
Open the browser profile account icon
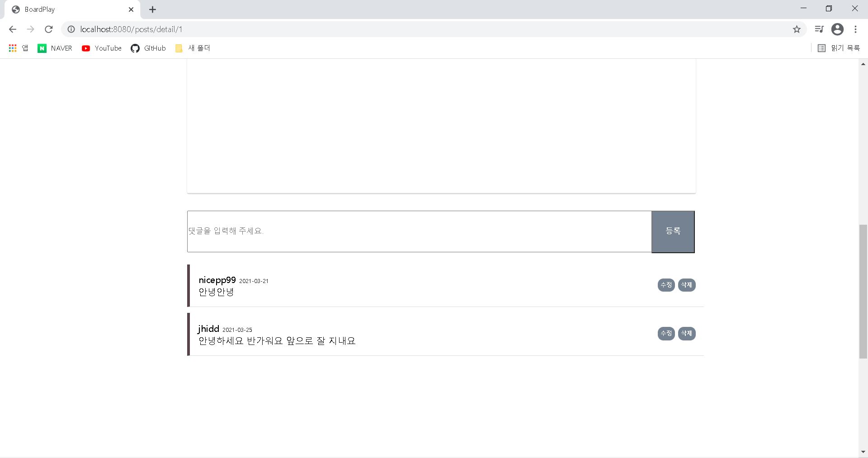pos(838,29)
